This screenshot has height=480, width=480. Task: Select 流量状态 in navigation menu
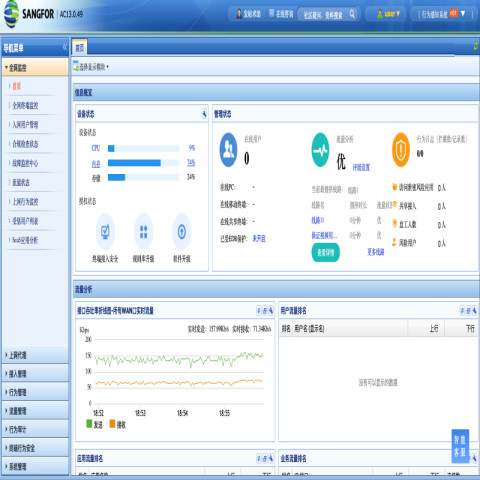tap(21, 182)
